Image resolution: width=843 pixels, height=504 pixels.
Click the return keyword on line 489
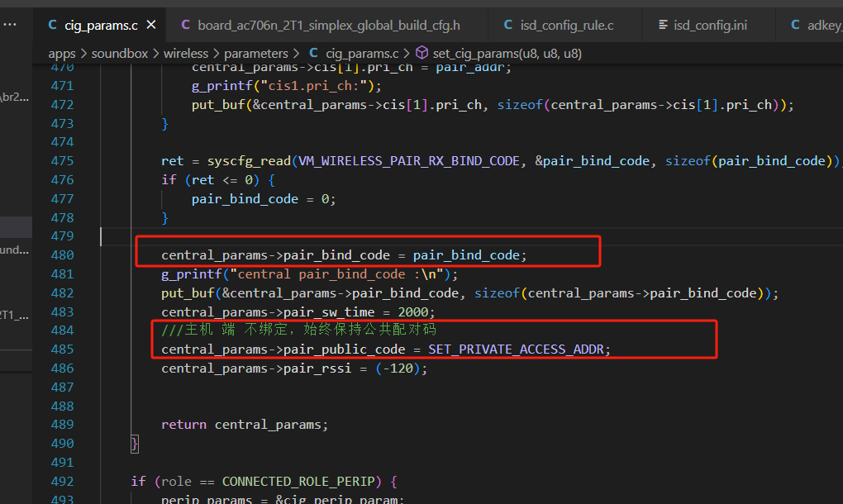(183, 425)
